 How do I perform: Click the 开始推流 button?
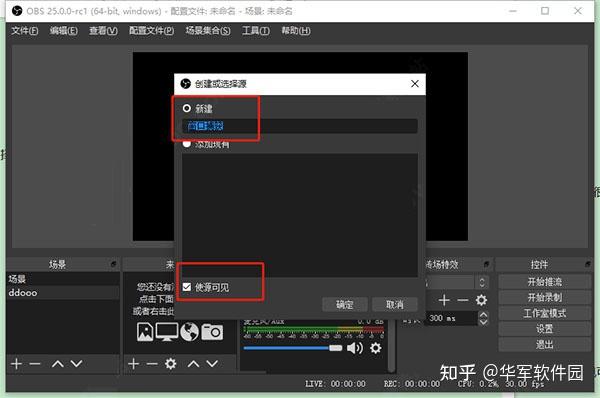545,282
